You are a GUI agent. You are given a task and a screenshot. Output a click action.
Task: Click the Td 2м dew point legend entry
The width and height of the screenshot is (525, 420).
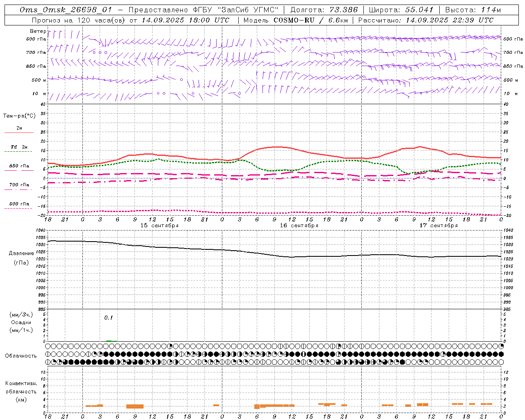[x=19, y=147]
